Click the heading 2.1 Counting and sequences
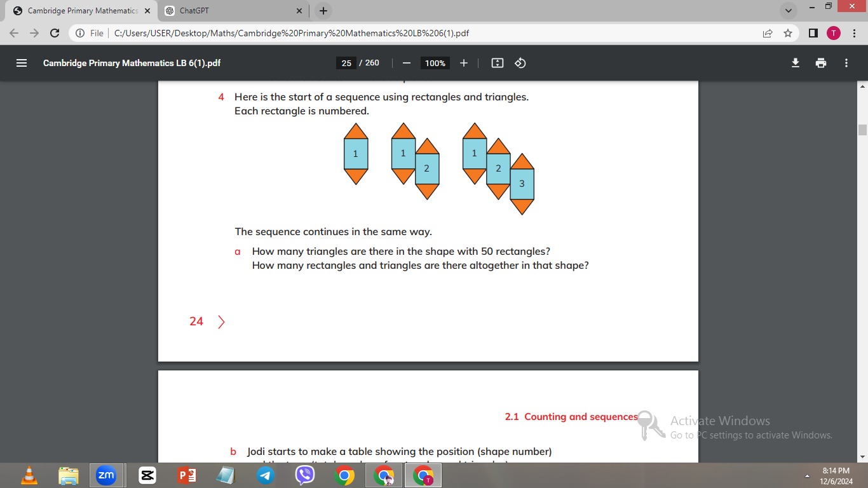The width and height of the screenshot is (868, 488). (x=571, y=417)
